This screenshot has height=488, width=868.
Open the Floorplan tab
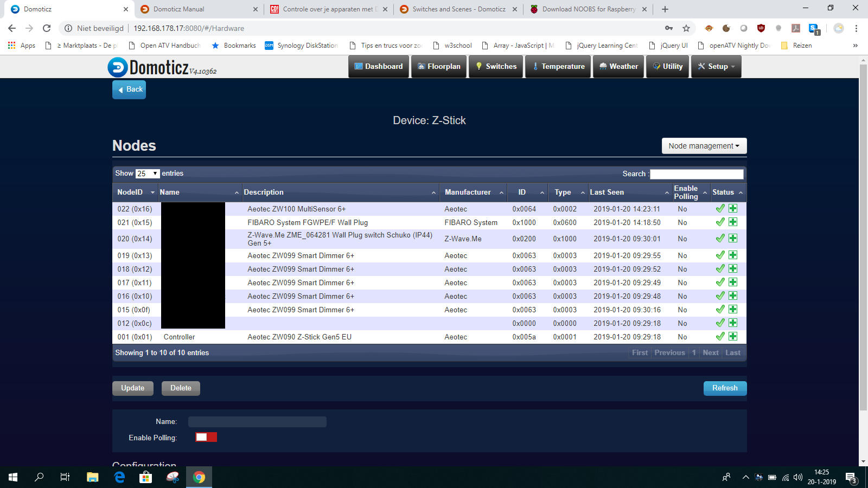click(439, 67)
